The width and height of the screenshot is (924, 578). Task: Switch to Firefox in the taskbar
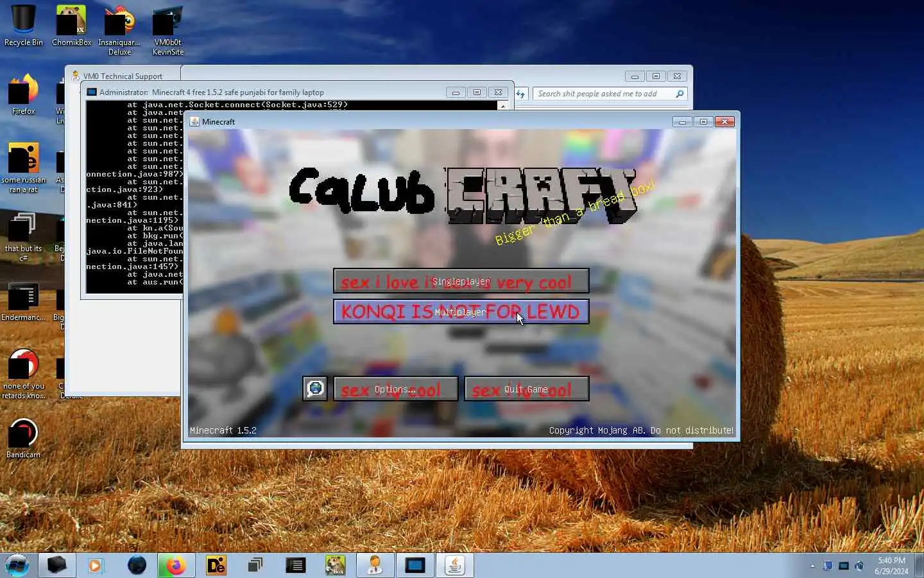coord(175,565)
